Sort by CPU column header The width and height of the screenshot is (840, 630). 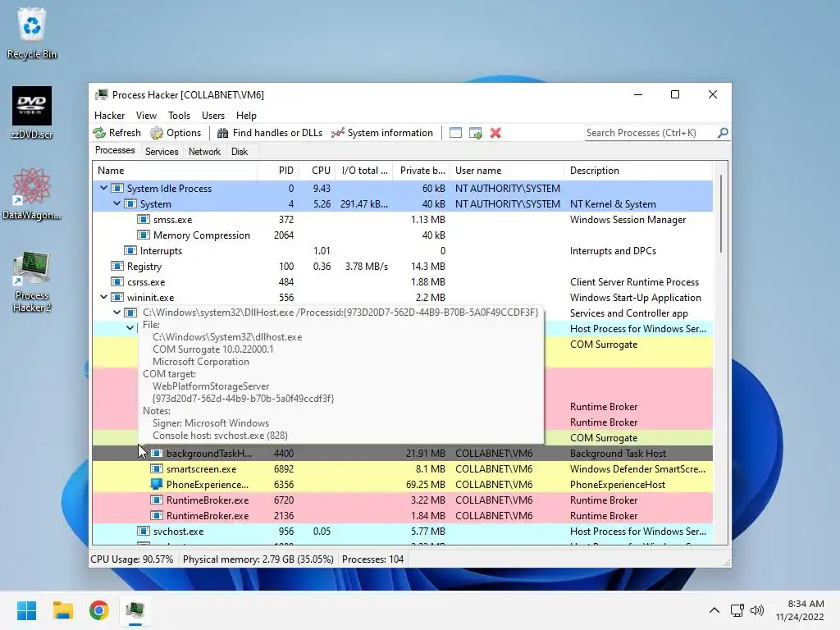pyautogui.click(x=317, y=171)
